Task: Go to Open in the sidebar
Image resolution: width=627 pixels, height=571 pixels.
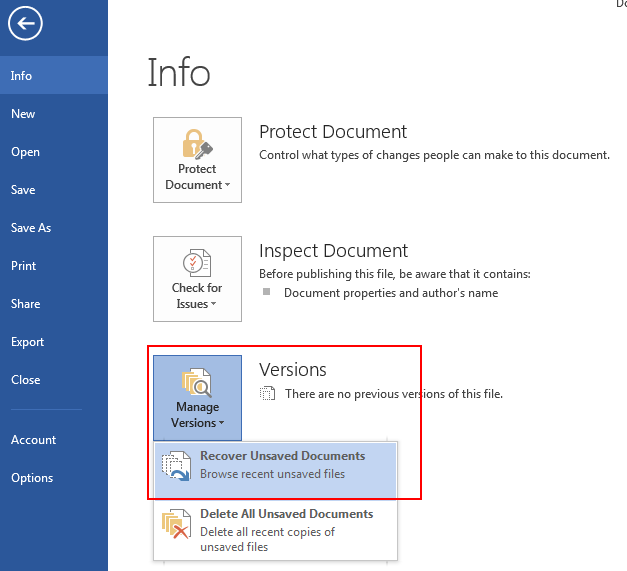Action: pos(54,152)
